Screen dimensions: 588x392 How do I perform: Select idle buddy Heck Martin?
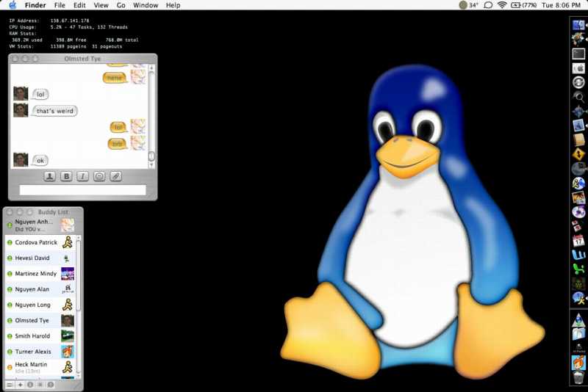[40, 367]
